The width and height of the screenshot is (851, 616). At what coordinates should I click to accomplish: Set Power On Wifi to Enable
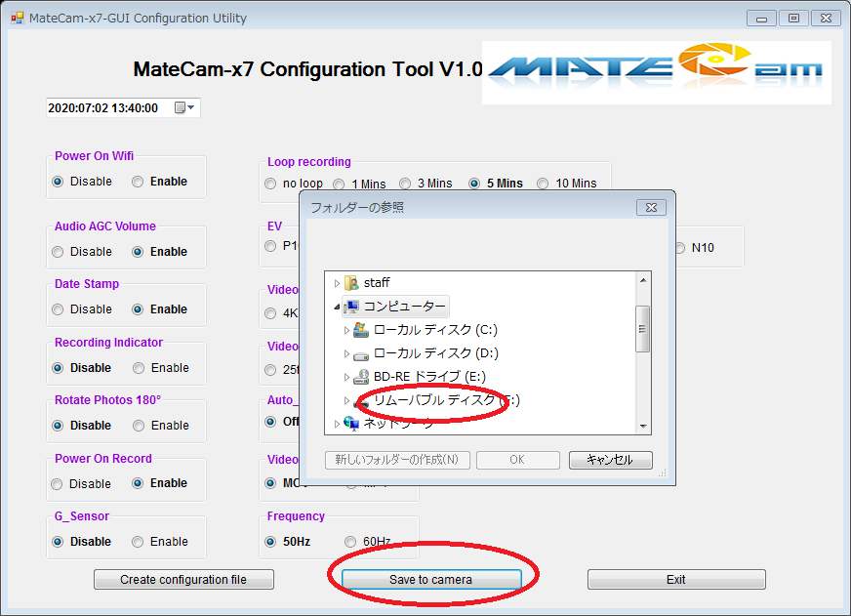click(x=138, y=182)
